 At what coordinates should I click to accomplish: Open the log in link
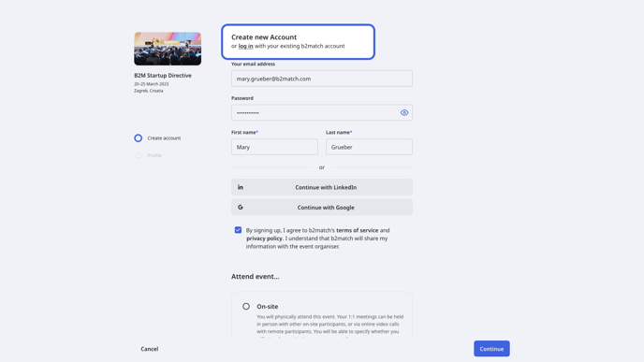[x=245, y=46]
